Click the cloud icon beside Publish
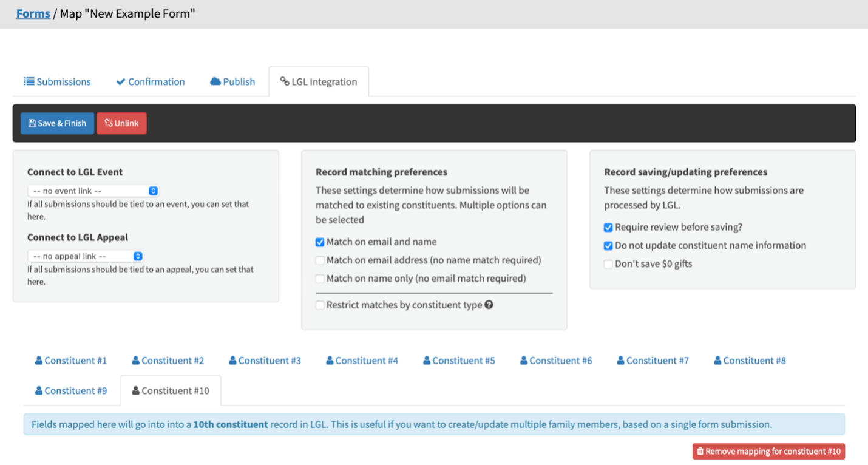This screenshot has height=465, width=868. [215, 81]
